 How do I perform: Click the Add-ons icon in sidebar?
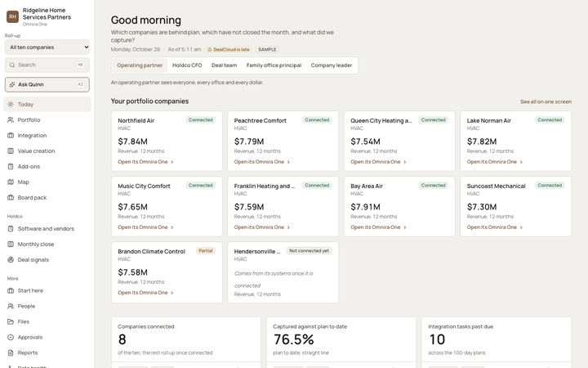(11, 166)
